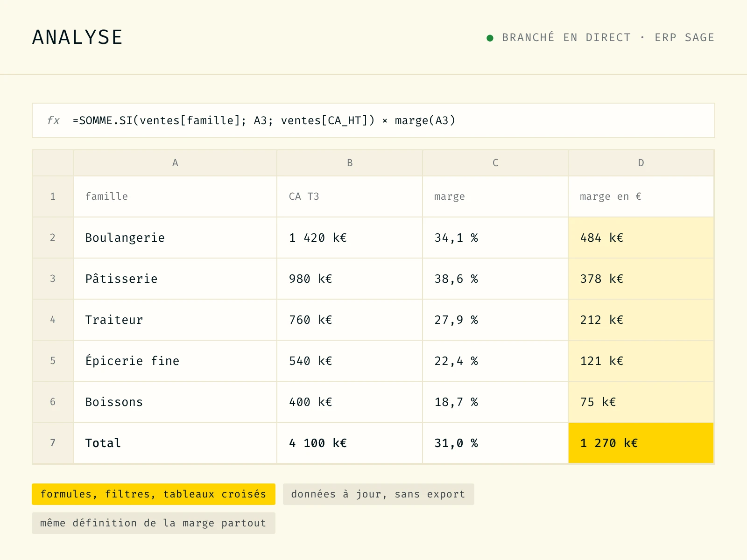Select the 'Épicerie fine' cell
The height and width of the screenshot is (560, 747).
[x=175, y=361]
